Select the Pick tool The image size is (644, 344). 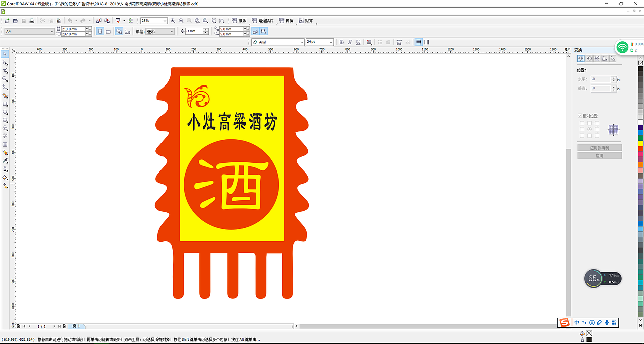tap(5, 54)
